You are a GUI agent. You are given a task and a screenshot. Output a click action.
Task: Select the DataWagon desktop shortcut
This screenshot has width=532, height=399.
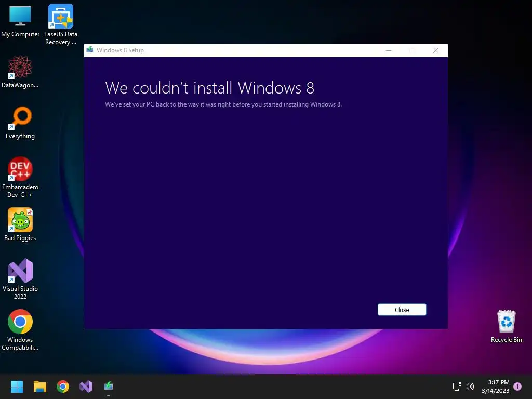[20, 72]
